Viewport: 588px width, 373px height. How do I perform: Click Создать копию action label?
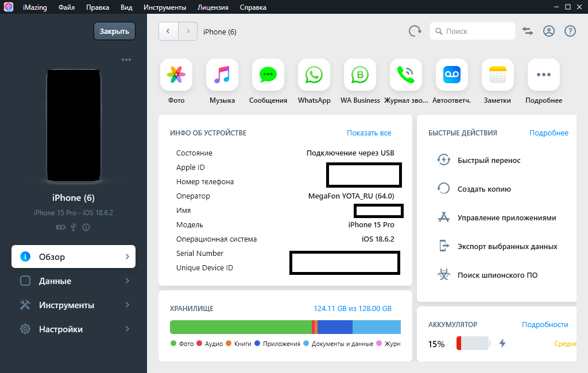484,189
